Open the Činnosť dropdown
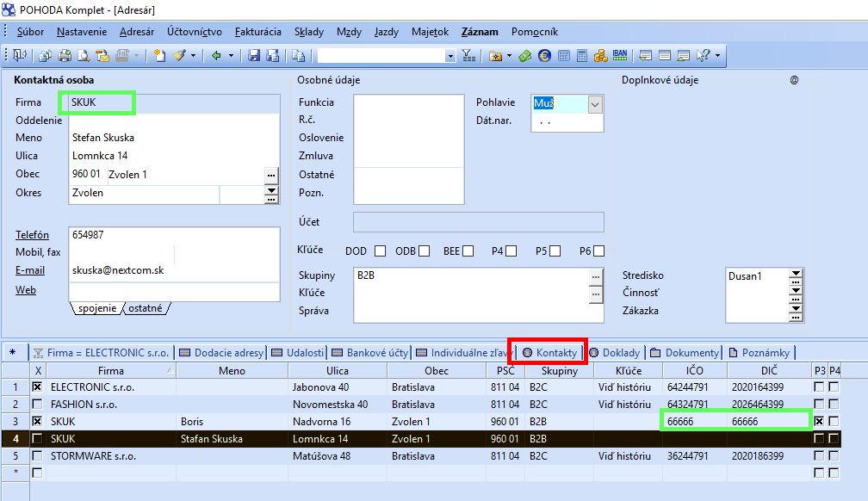This screenshot has width=868, height=501. (796, 291)
